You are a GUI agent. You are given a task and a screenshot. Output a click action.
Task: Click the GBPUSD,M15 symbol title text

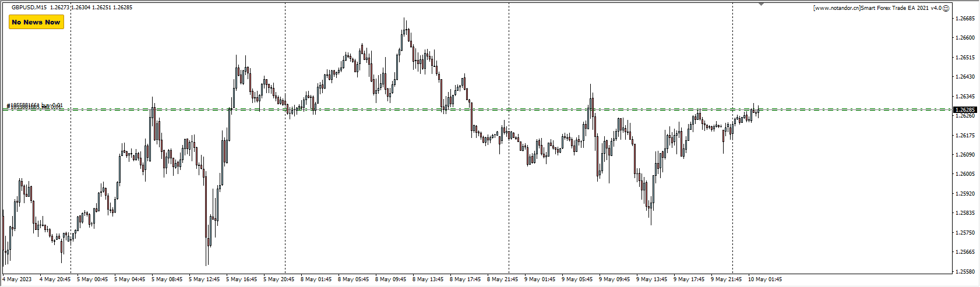[30, 8]
